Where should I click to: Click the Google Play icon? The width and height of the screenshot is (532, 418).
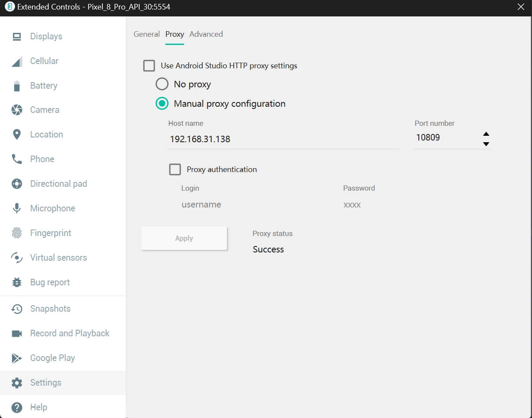(x=17, y=358)
